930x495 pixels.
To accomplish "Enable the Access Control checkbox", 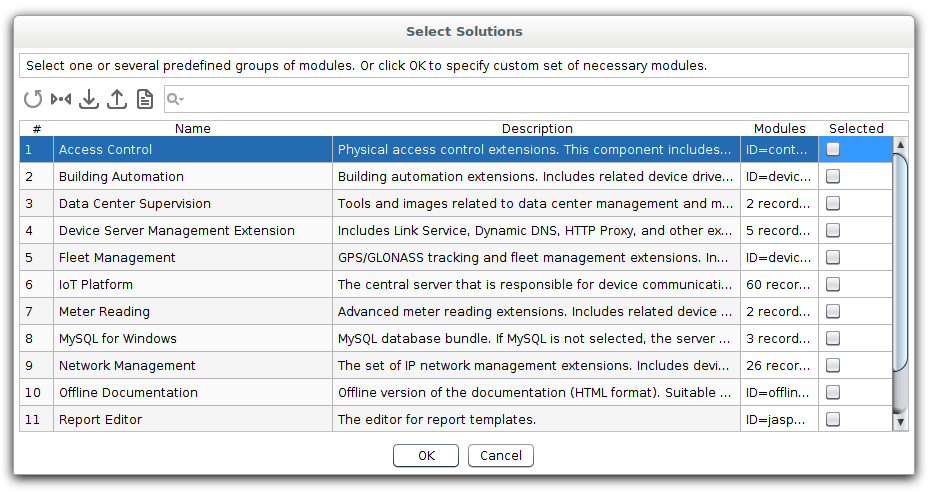I will pos(833,149).
